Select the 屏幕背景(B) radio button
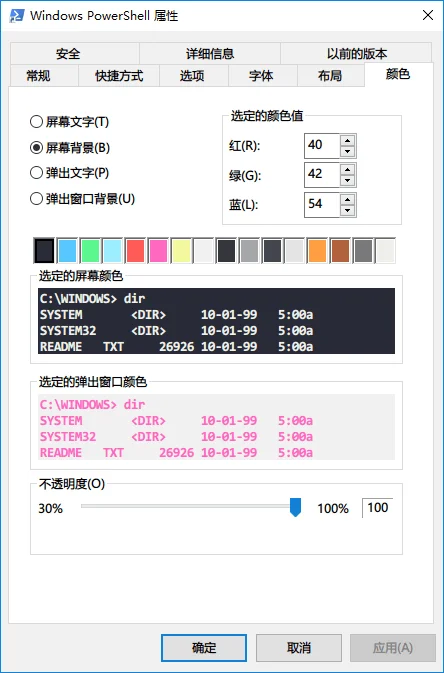This screenshot has width=444, height=673. tap(70, 148)
